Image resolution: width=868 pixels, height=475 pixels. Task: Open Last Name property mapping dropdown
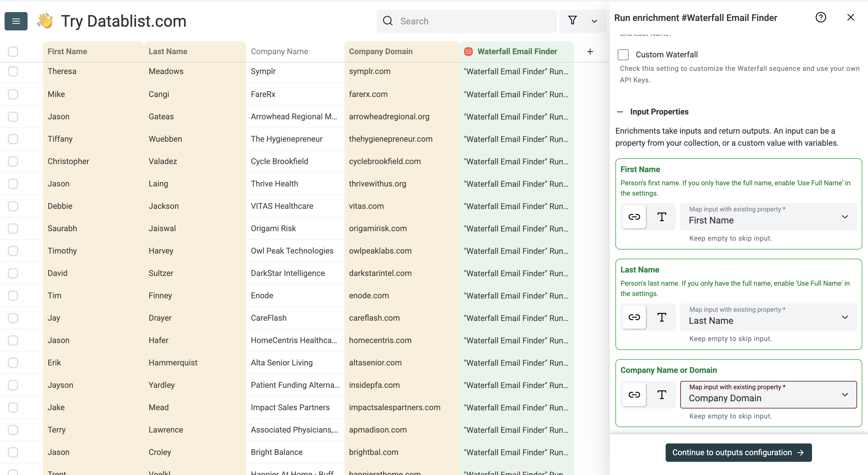pyautogui.click(x=768, y=317)
